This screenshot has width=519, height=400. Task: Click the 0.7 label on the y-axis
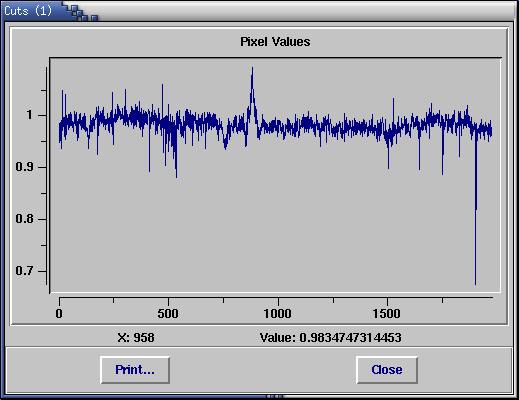25,271
